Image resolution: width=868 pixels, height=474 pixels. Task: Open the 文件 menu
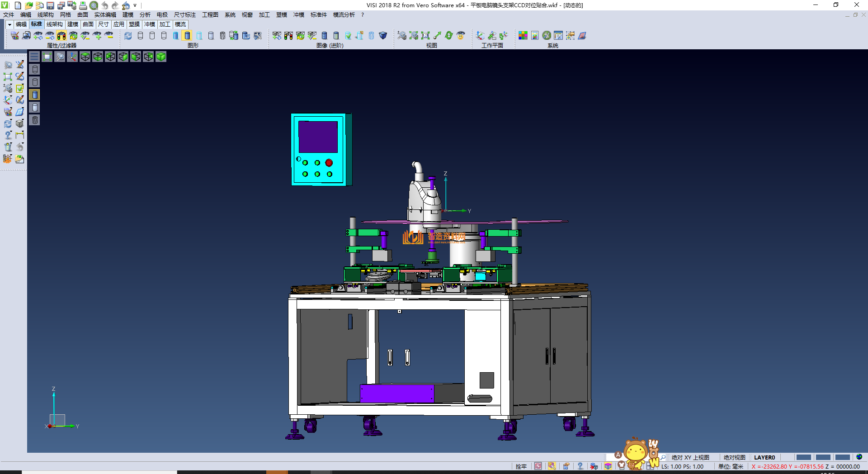(9, 15)
